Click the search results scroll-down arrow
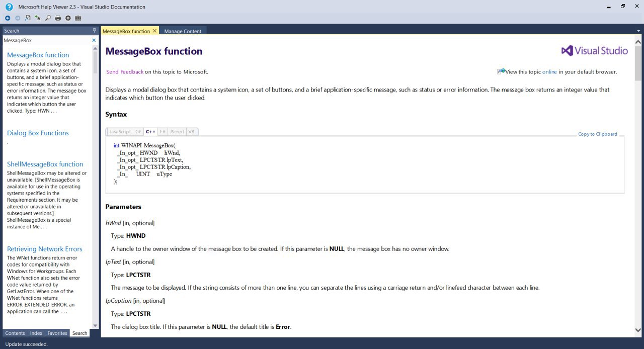644x349 pixels. (x=96, y=325)
